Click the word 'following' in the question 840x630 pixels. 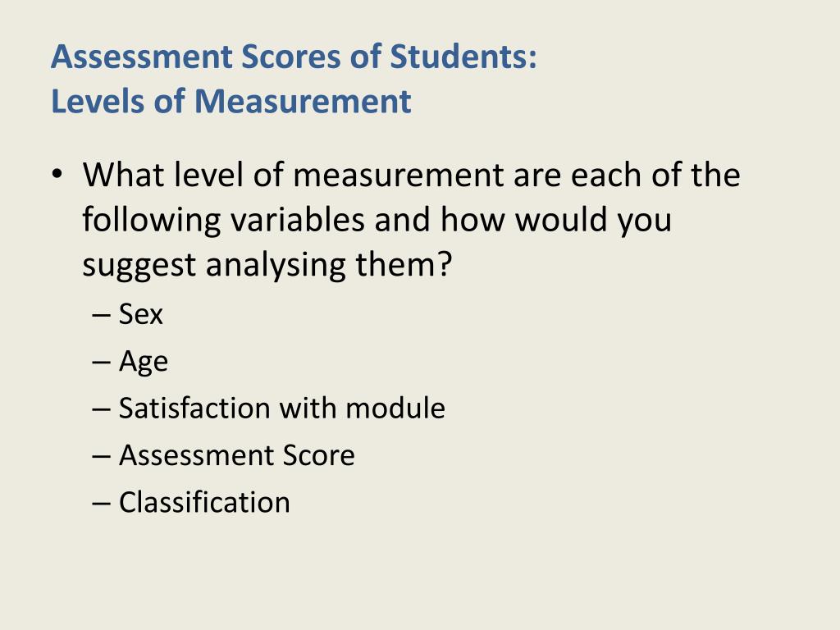152,220
